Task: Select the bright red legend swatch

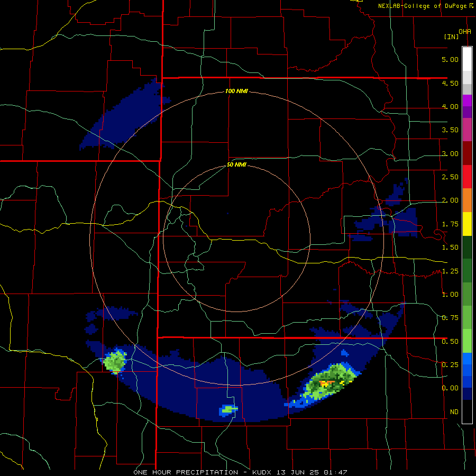Action: coord(467,177)
